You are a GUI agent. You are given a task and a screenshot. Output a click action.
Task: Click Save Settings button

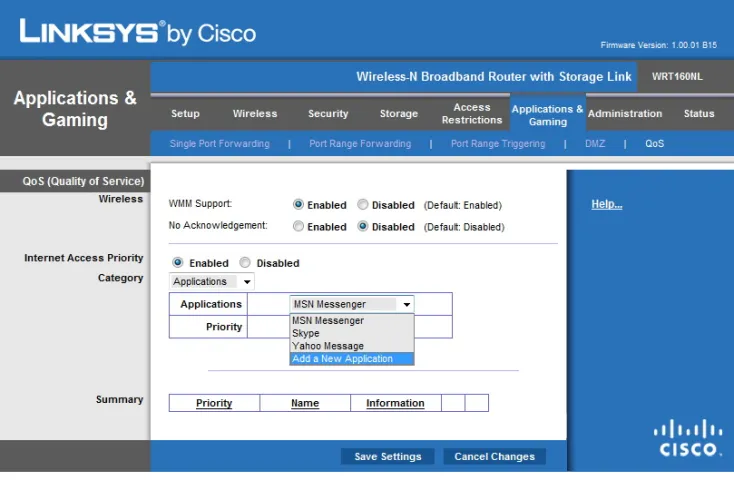pos(388,457)
